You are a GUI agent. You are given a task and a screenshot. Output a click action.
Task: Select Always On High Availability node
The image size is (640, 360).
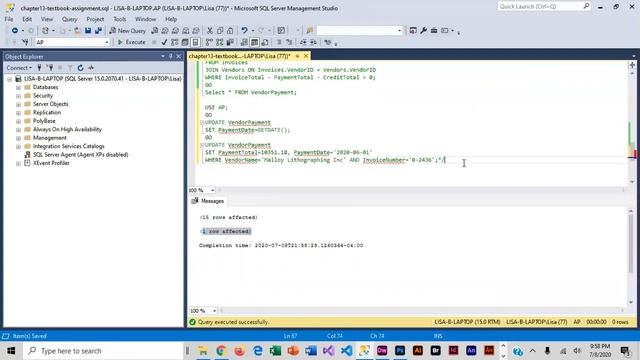(67, 129)
